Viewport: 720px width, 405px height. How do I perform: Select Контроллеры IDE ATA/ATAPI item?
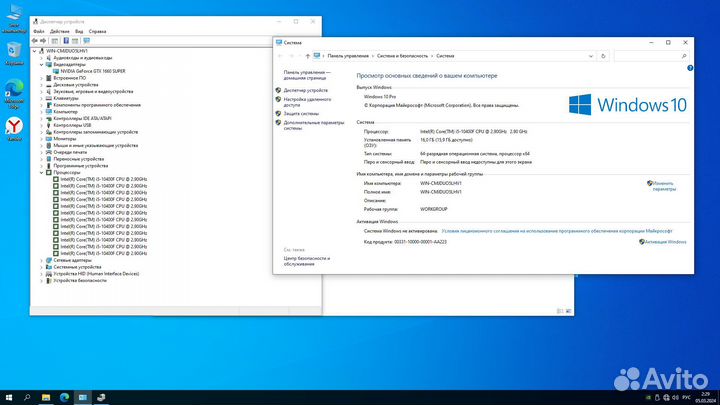point(82,118)
